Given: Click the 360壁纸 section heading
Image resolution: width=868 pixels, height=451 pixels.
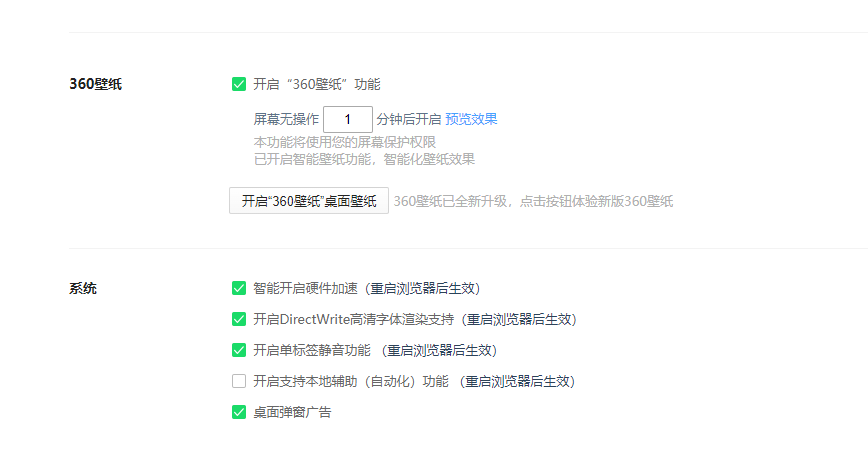Looking at the screenshot, I should pyautogui.click(x=96, y=85).
